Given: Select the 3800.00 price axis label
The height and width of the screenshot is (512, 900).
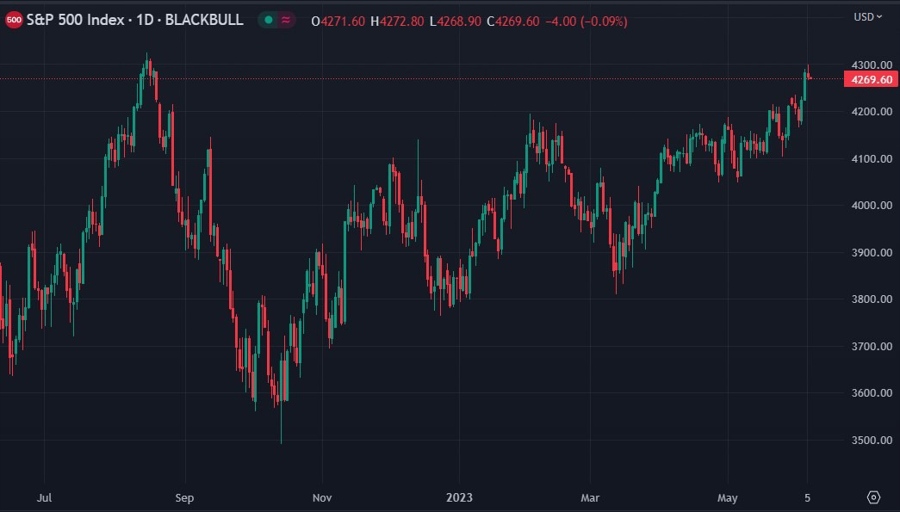Looking at the screenshot, I should [871, 299].
